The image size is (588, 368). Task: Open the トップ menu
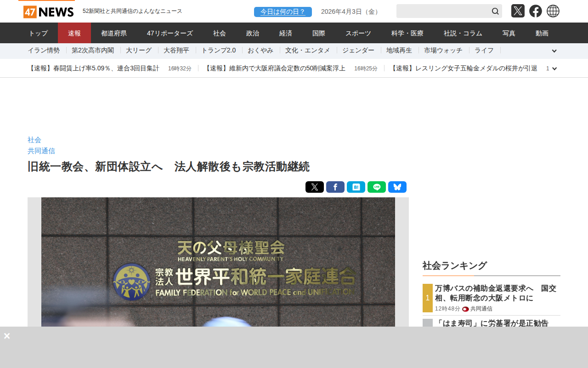coord(38,33)
